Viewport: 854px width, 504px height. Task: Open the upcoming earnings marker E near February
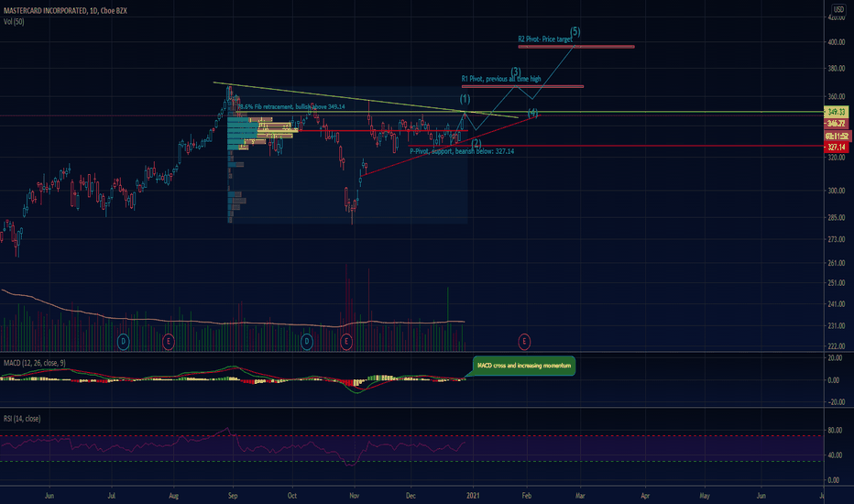(524, 342)
